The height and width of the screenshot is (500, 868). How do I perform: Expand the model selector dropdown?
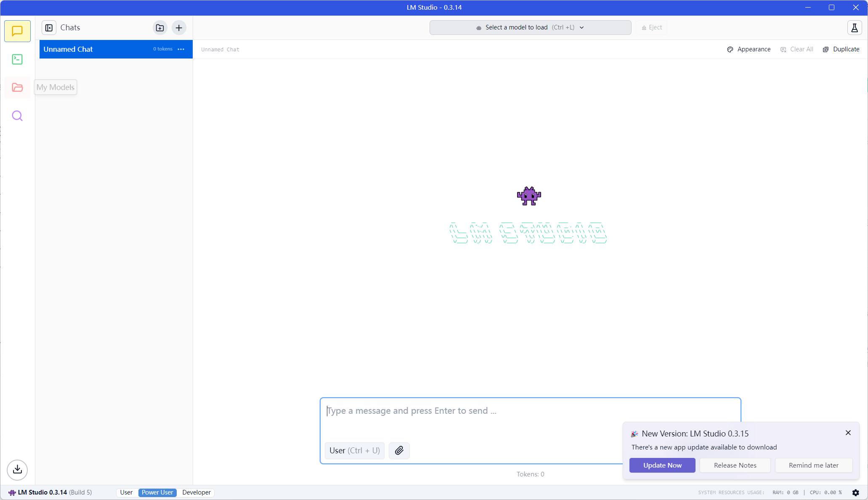click(x=530, y=27)
